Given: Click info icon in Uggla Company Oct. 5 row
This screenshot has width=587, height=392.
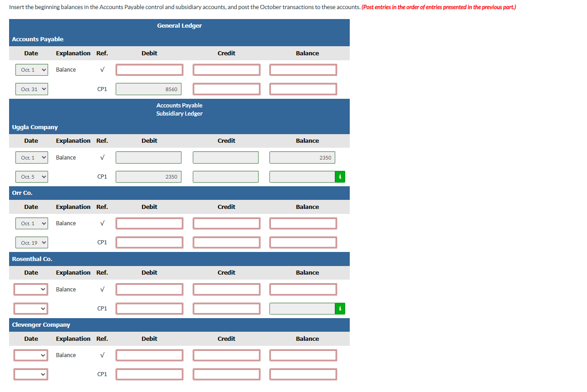Looking at the screenshot, I should coord(340,177).
